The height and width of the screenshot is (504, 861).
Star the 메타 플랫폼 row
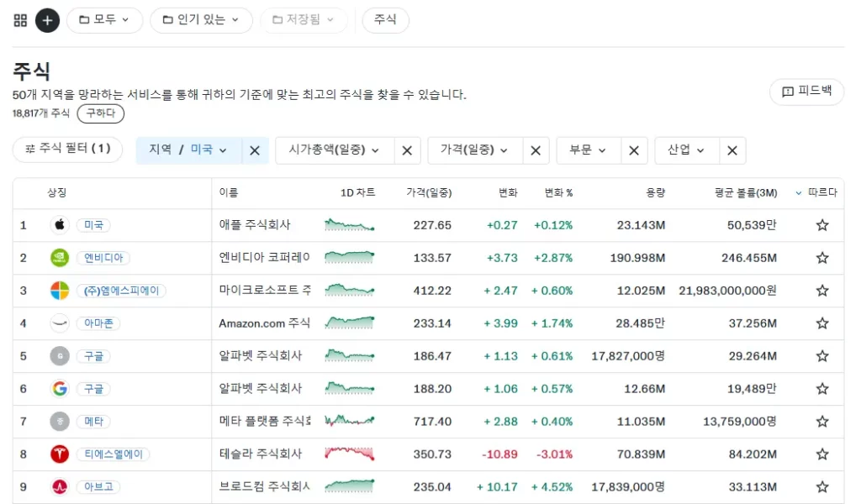tap(822, 421)
